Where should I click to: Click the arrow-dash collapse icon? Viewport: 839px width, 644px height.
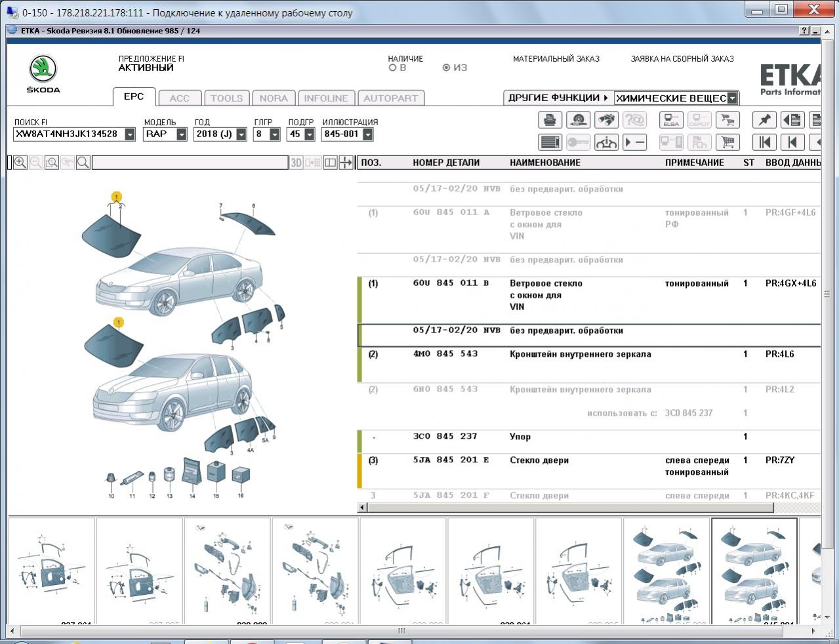pos(634,142)
